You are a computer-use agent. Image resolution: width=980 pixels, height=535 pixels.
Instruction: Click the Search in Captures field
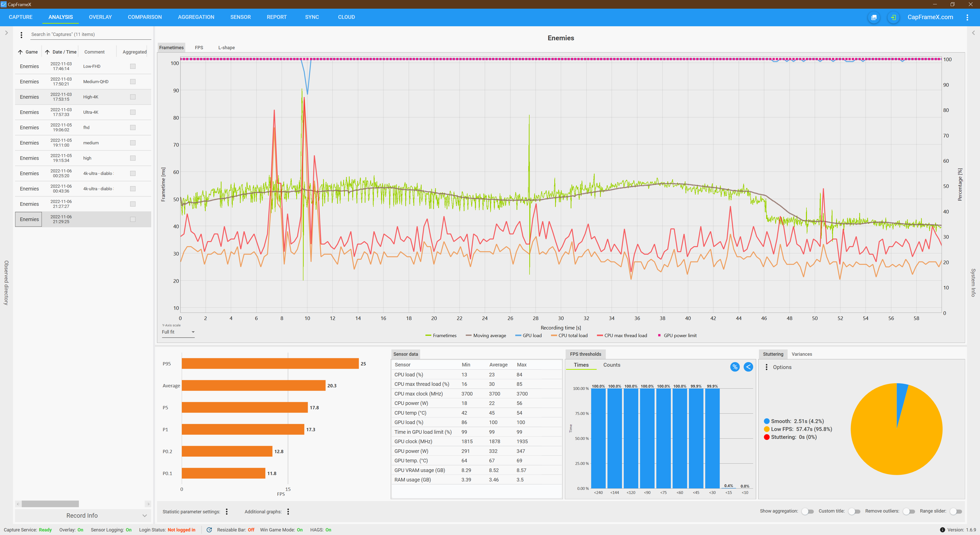click(91, 34)
